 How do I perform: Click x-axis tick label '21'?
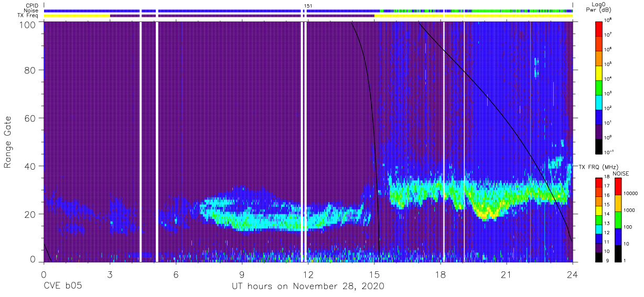pyautogui.click(x=507, y=274)
